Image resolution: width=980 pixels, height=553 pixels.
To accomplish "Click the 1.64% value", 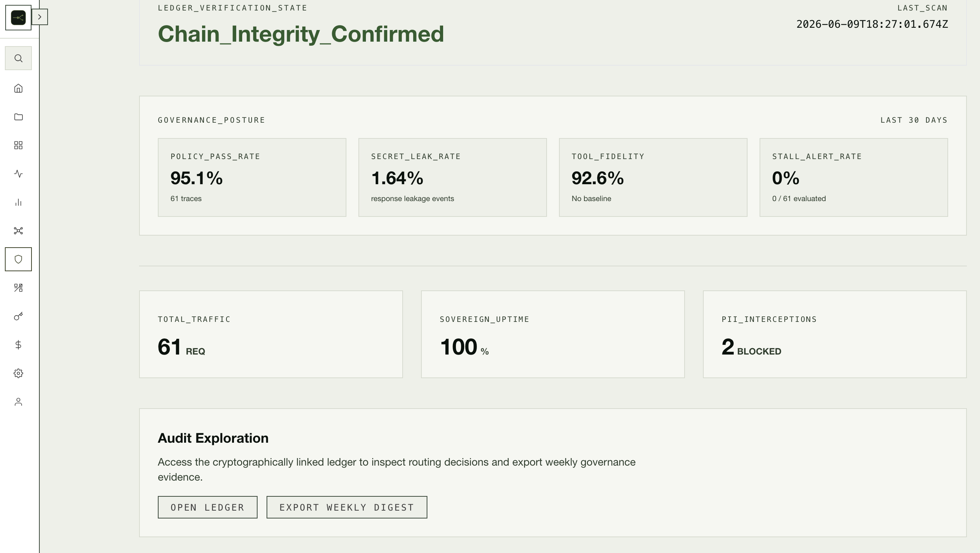I will click(x=397, y=178).
